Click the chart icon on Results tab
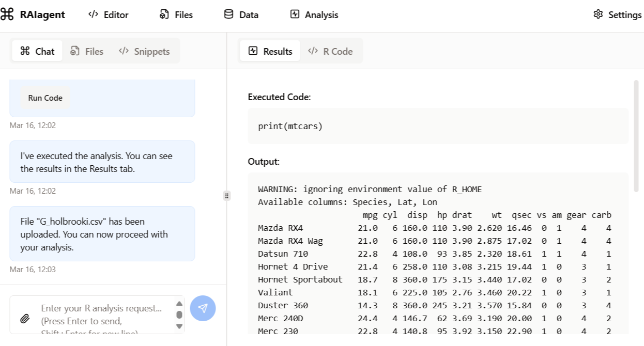644x346 pixels. point(253,51)
